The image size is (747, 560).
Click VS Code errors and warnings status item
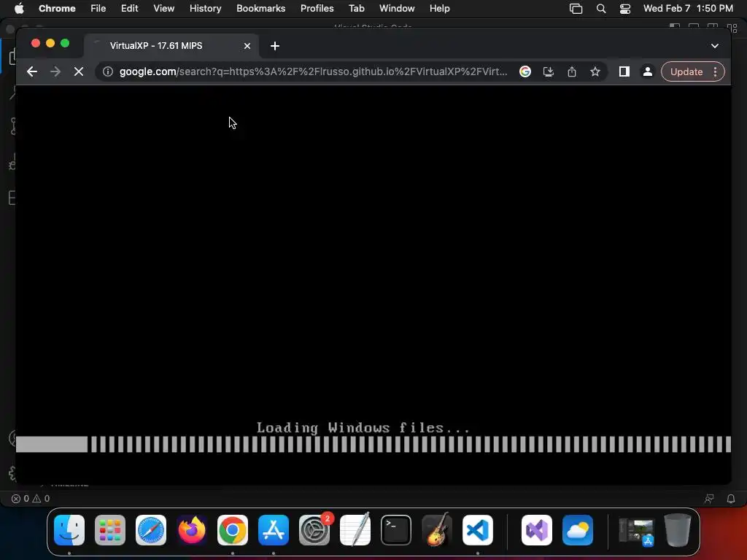pyautogui.click(x=31, y=498)
